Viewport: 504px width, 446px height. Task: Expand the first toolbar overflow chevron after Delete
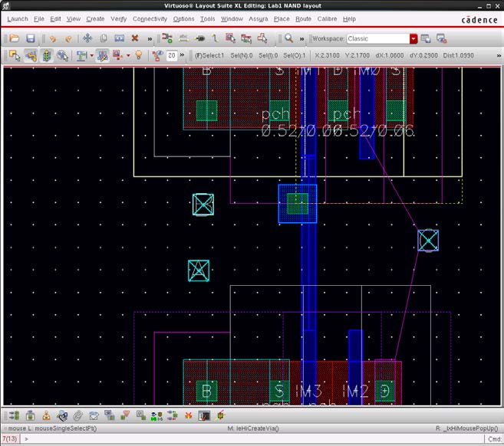150,39
